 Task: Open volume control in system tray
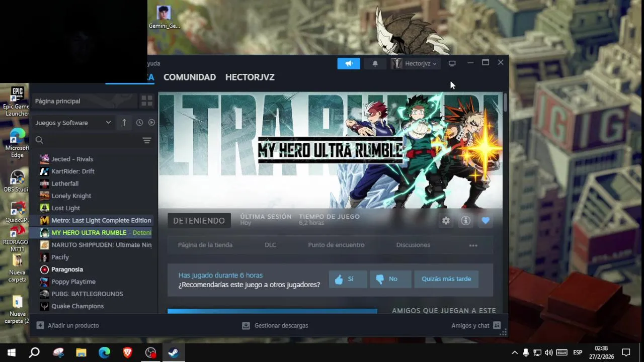pyautogui.click(x=548, y=353)
